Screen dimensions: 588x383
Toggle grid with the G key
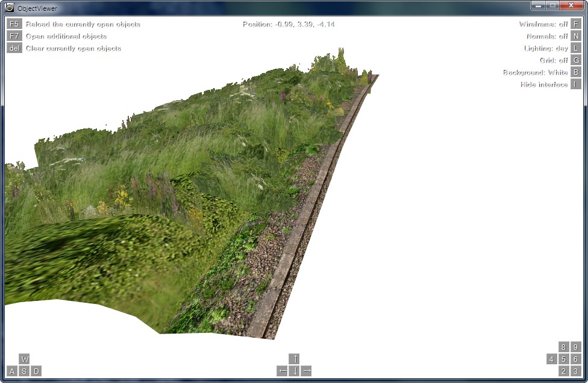click(576, 60)
